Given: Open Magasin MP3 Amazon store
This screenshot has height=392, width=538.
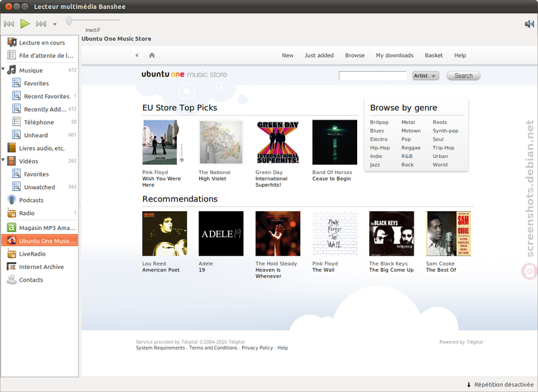Looking at the screenshot, I should [x=40, y=228].
